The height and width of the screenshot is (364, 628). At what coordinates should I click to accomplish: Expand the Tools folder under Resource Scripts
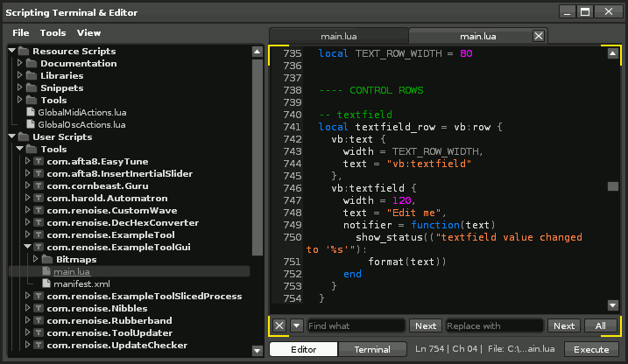pyautogui.click(x=19, y=100)
